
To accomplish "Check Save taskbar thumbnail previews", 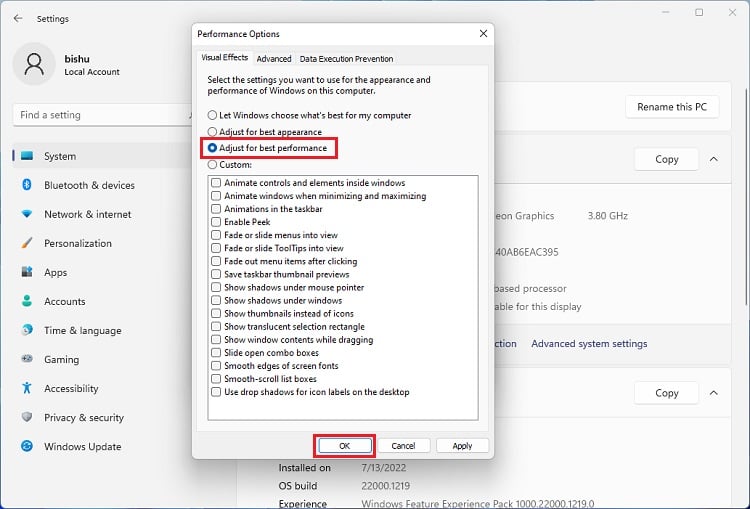I will coord(216,274).
